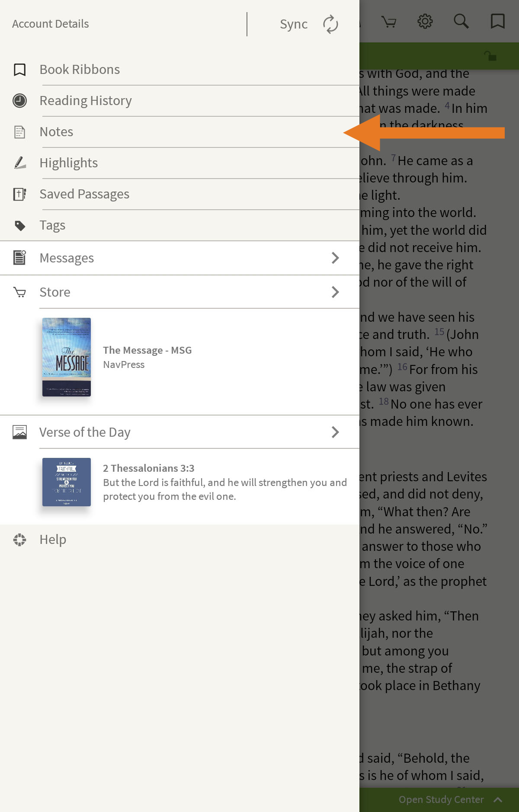Image resolution: width=519 pixels, height=812 pixels.
Task: Open search magnifier in top toolbar
Action: click(461, 21)
